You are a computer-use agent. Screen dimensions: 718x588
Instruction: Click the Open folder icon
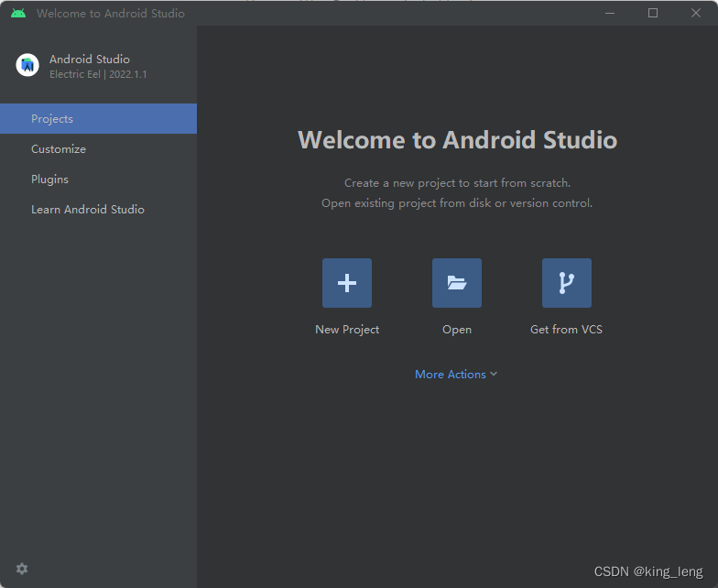pos(456,282)
